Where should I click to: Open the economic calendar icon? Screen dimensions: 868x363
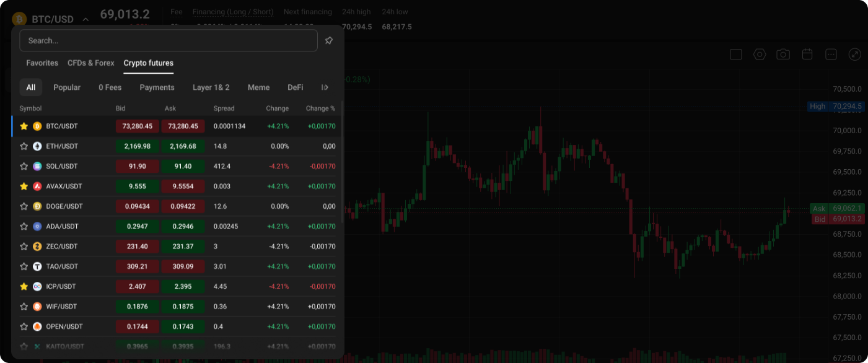coord(807,55)
